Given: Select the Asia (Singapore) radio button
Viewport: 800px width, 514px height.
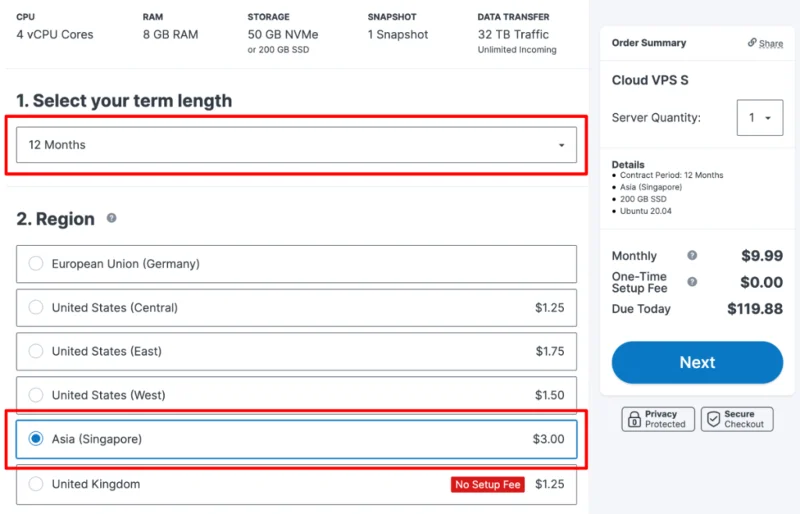Looking at the screenshot, I should point(36,438).
